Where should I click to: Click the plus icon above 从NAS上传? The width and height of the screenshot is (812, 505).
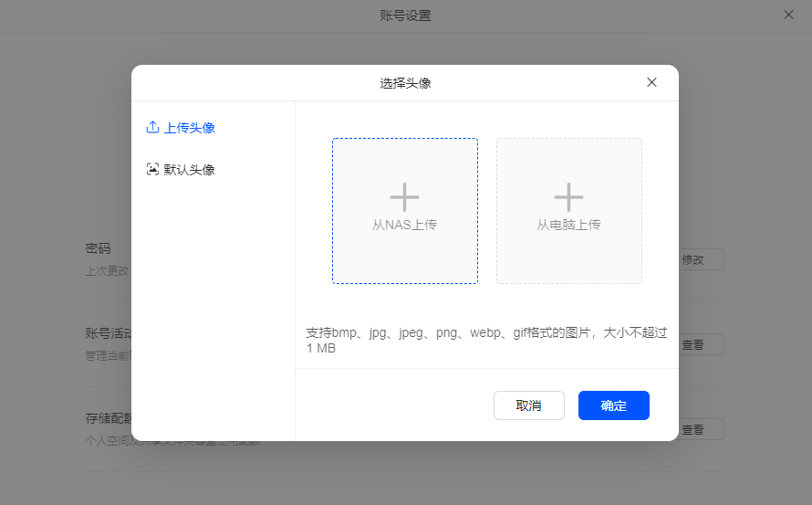tap(404, 197)
